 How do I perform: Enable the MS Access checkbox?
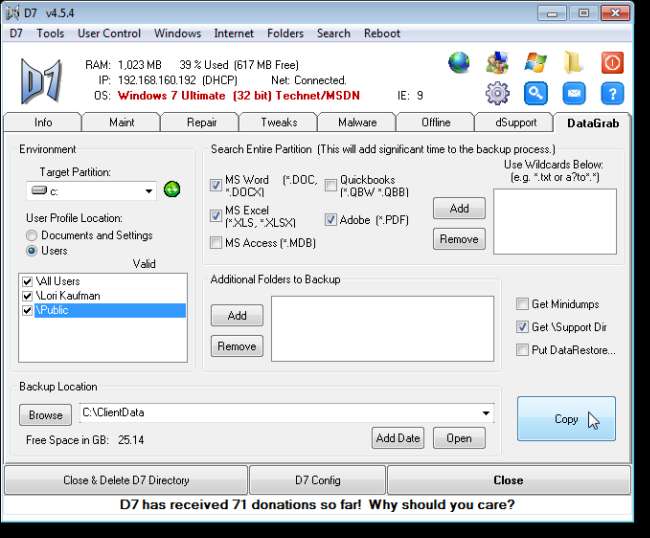point(216,242)
